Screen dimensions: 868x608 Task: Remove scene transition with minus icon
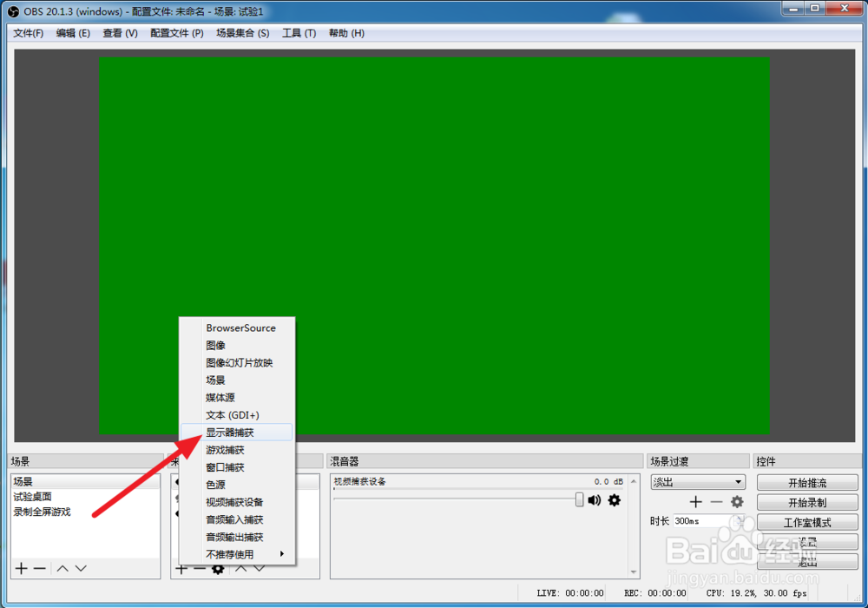click(716, 502)
